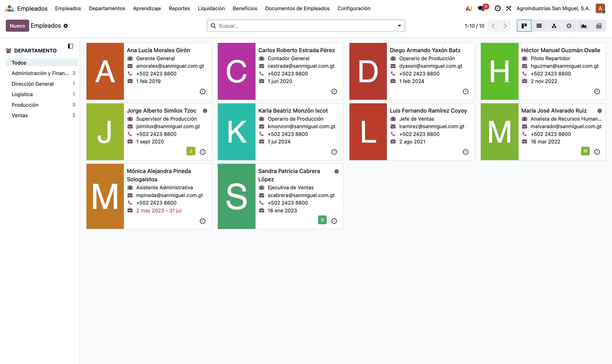The image size is (612, 364).
Task: Open the Aprendizaje menu
Action: 147,8
